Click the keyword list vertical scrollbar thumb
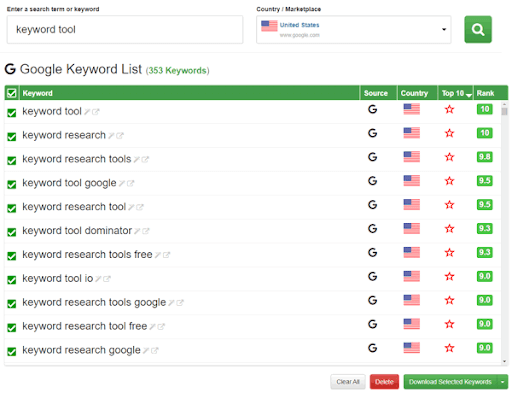This screenshot has width=512, height=393. (504, 110)
